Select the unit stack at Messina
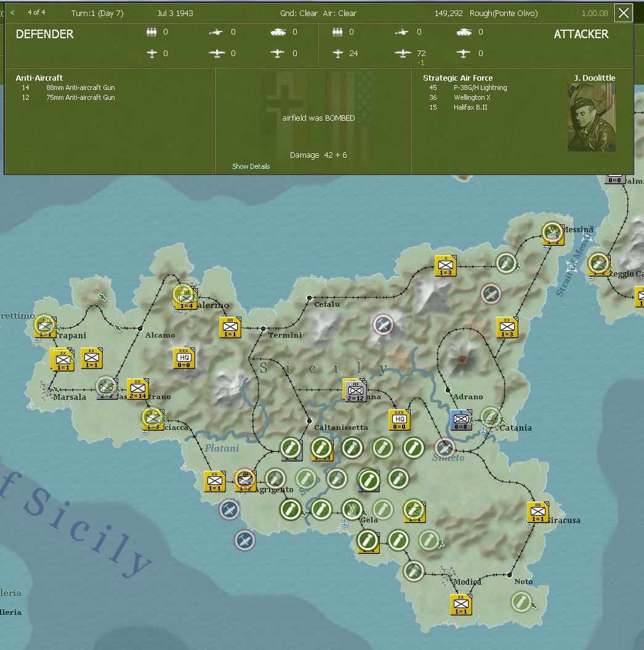 [553, 234]
